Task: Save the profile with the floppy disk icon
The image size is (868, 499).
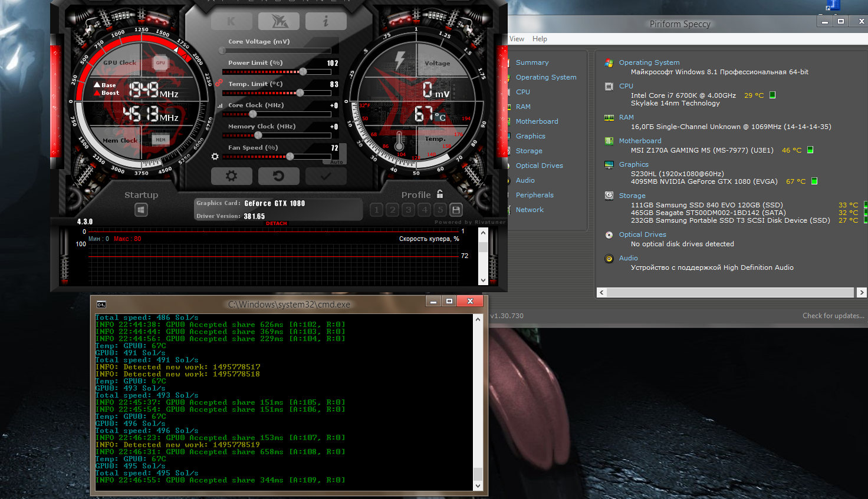Action: tap(456, 210)
